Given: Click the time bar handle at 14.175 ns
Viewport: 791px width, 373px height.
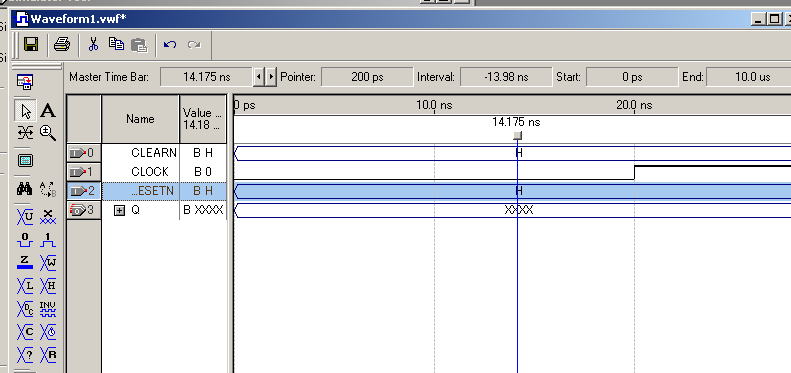Looking at the screenshot, I should (517, 135).
